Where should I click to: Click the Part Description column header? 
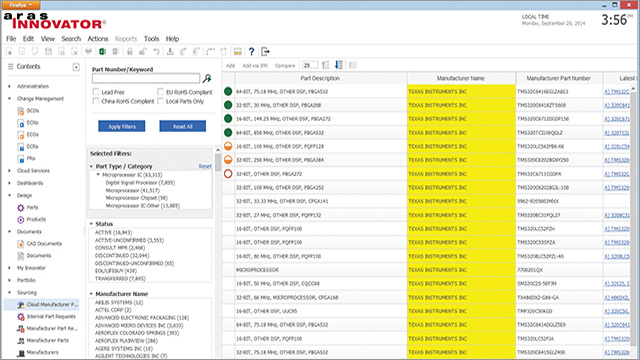tap(320, 78)
